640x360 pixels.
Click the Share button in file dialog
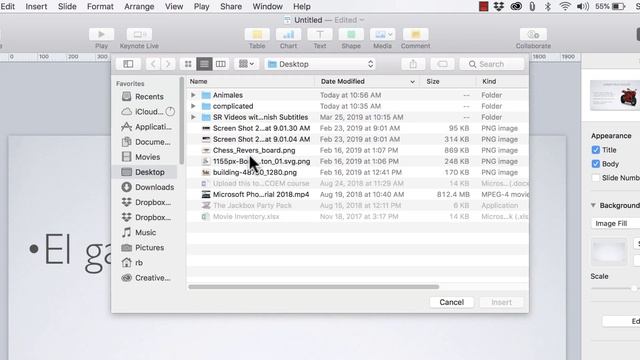pyautogui.click(x=413, y=64)
